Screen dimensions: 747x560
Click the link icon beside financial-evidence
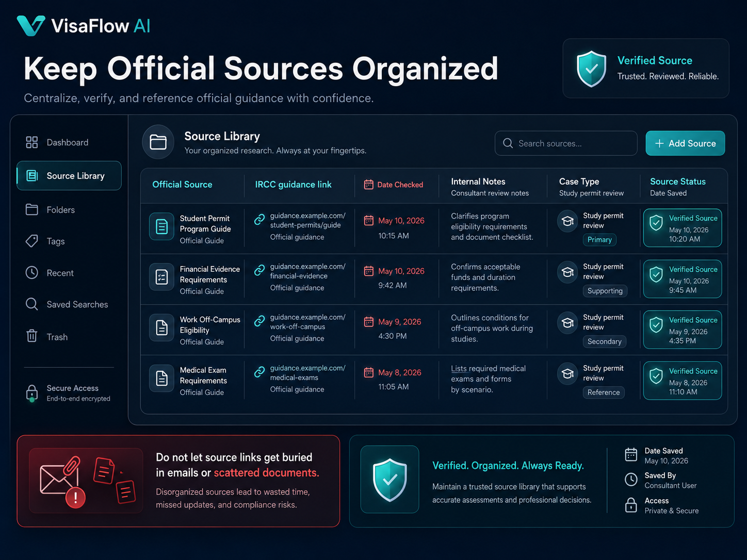pyautogui.click(x=259, y=270)
